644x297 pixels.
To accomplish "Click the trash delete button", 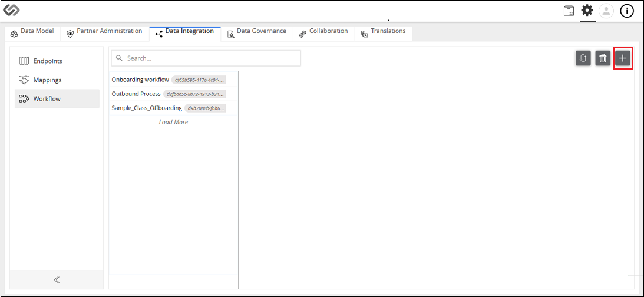I will [603, 58].
